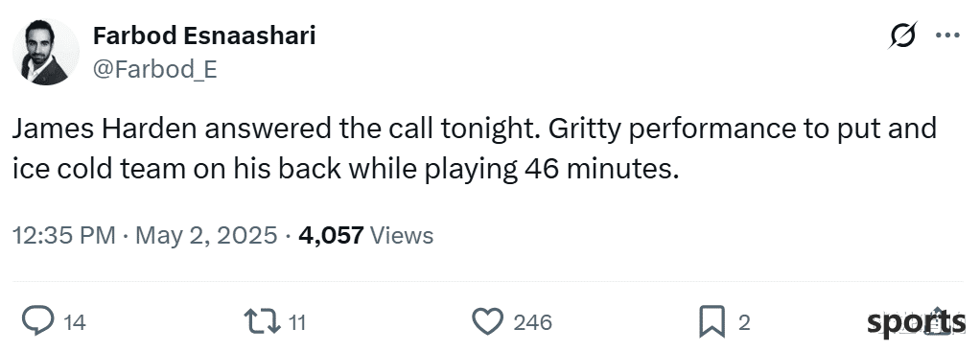This screenshot has width=980, height=352.
Task: Click the repost count 11
Action: point(297,322)
